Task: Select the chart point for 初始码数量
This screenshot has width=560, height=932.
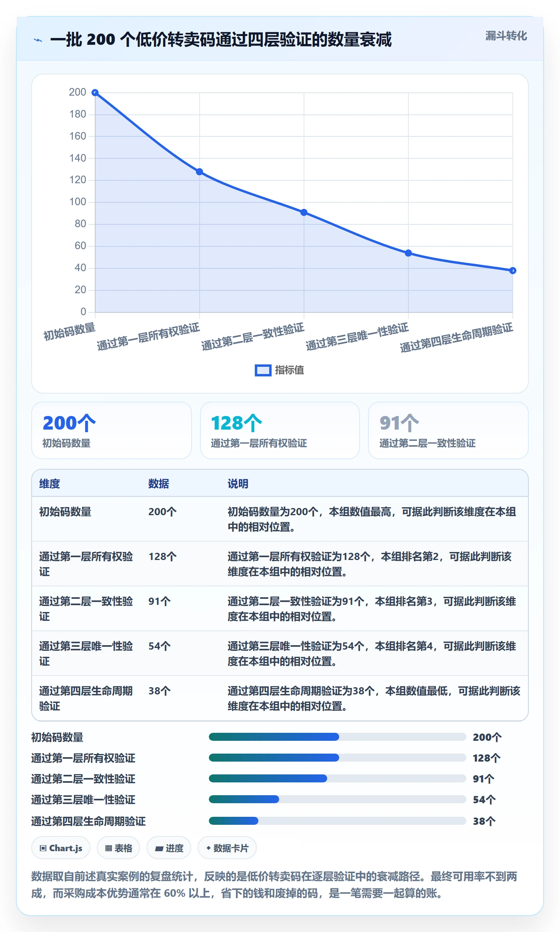Action: [95, 93]
